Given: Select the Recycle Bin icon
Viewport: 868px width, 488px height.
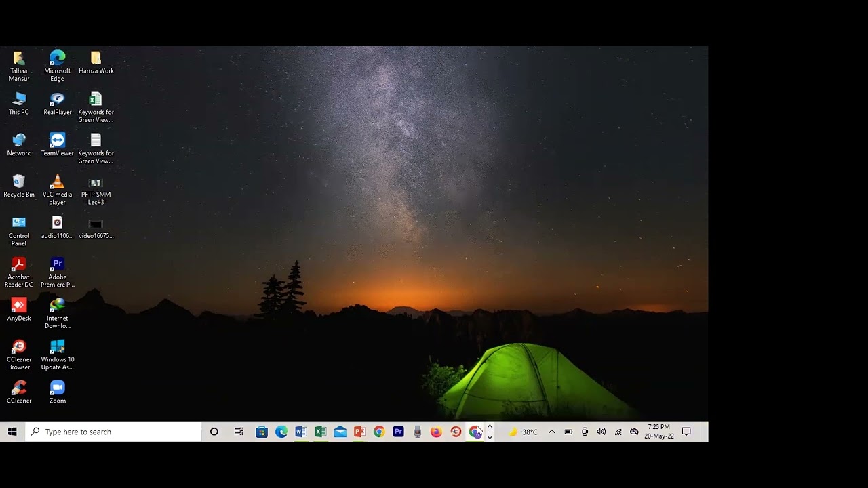Looking at the screenshot, I should pos(19,182).
